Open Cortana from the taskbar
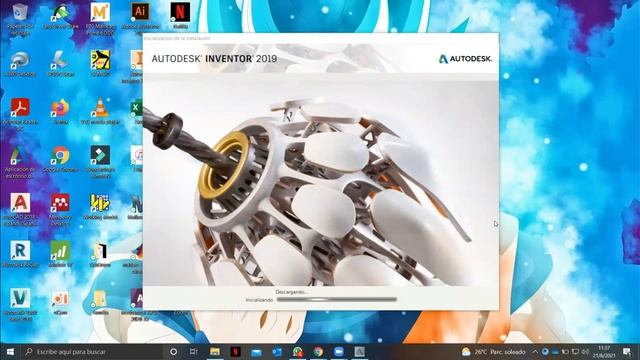640x360 pixels. [173, 351]
